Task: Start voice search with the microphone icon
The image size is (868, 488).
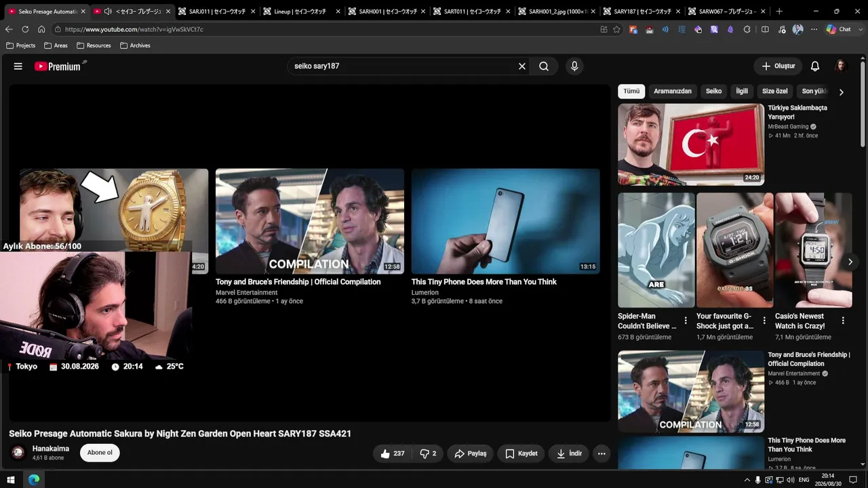Action: (x=574, y=66)
